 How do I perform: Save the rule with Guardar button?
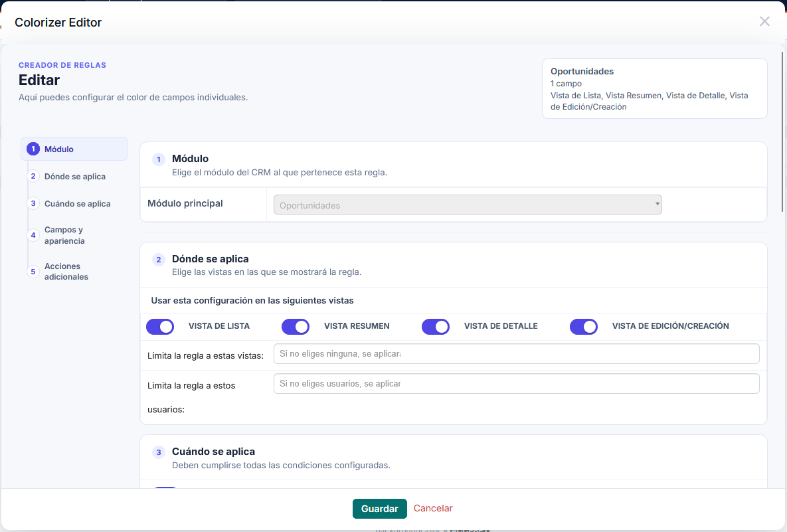pos(379,508)
